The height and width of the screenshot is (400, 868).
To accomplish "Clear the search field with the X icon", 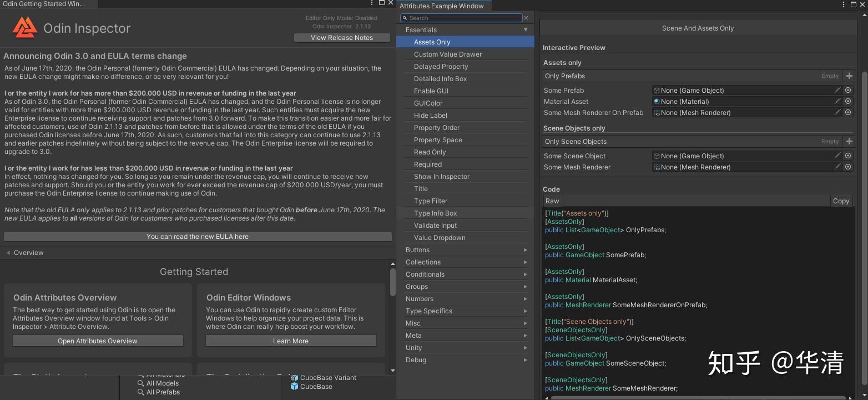I will (526, 17).
